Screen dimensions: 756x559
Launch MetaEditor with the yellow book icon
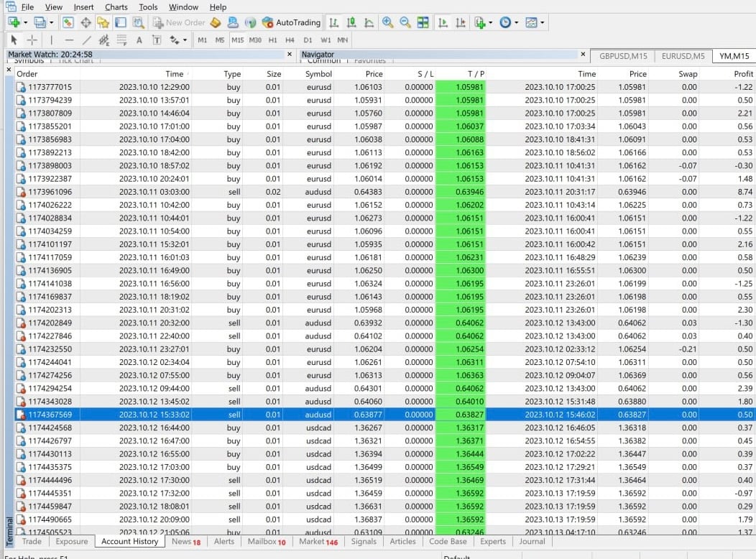tap(216, 22)
